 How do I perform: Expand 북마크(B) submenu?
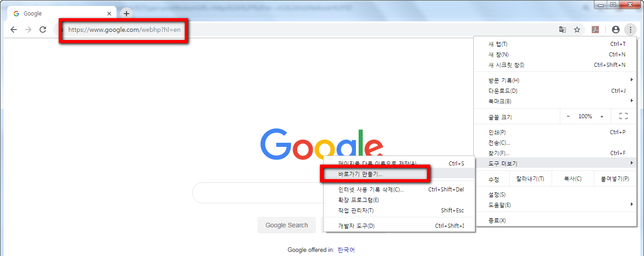click(x=555, y=101)
